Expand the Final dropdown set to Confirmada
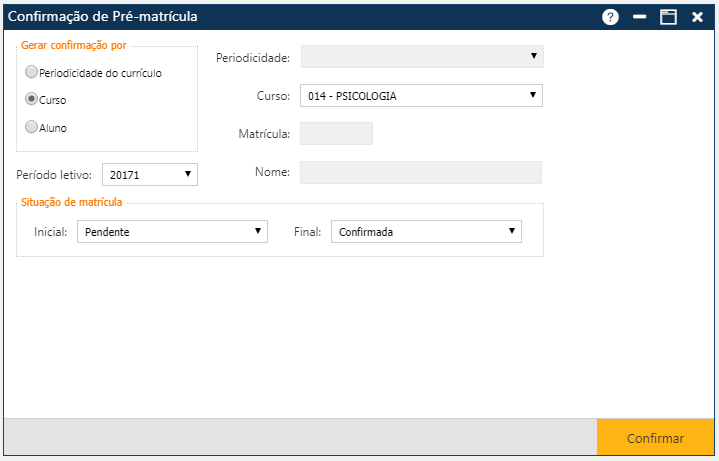The image size is (719, 461). pyautogui.click(x=426, y=232)
